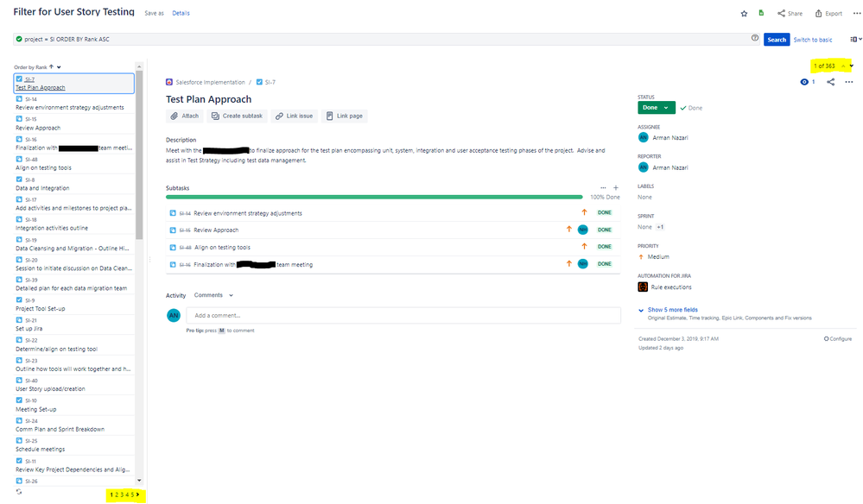
Task: Click the Arman Nazari assignee field
Action: click(663, 137)
